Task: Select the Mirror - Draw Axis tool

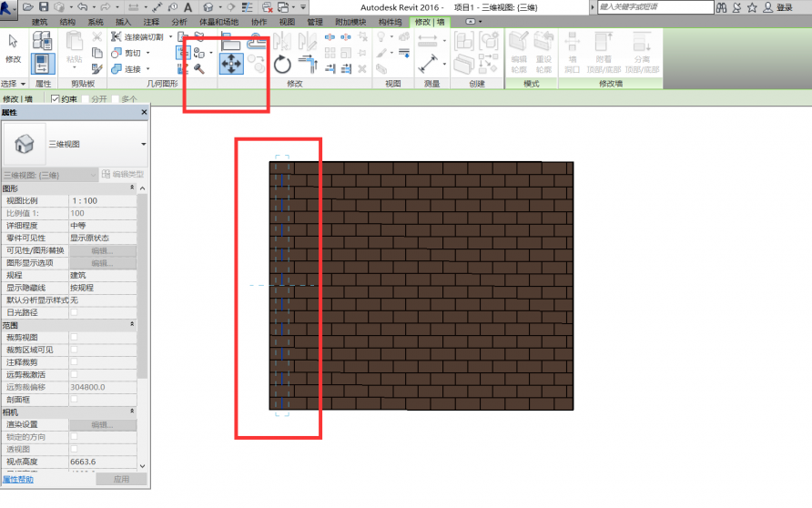Action: click(308, 42)
